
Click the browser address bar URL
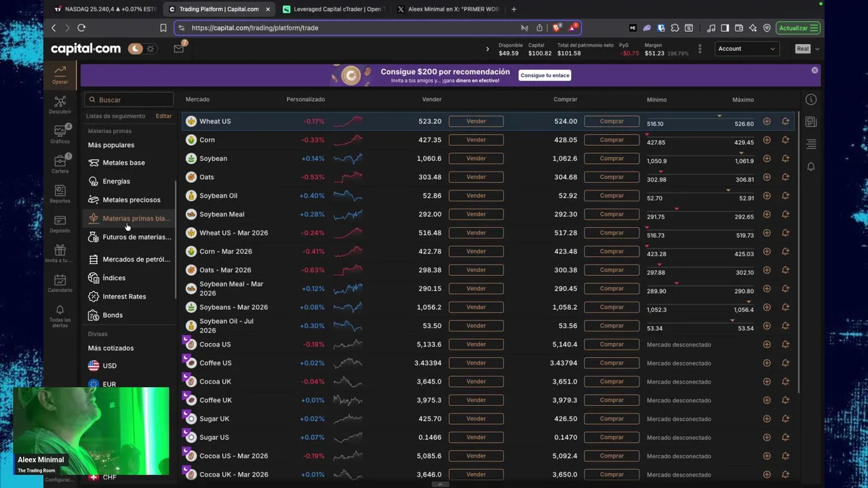(x=255, y=28)
